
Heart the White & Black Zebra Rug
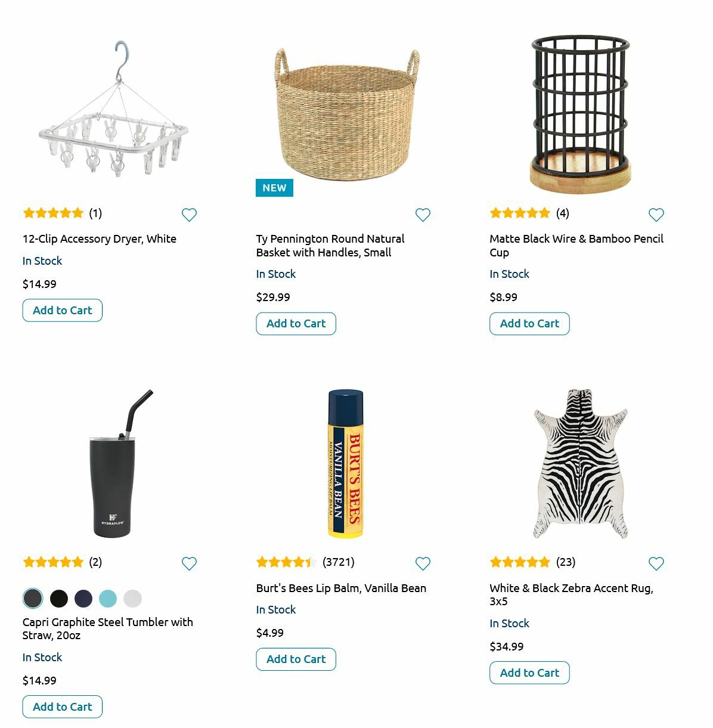656,563
